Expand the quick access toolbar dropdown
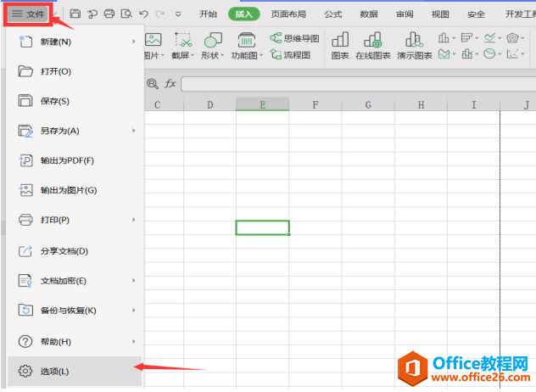The height and width of the screenshot is (392, 536). (x=178, y=14)
